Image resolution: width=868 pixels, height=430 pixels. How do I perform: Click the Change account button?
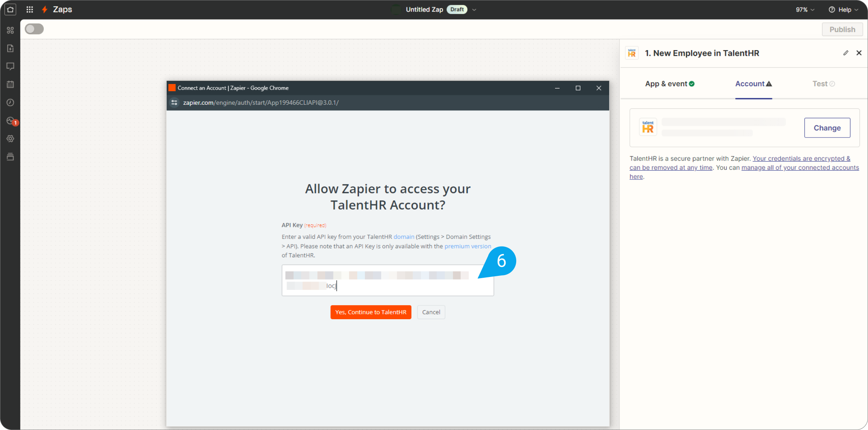pyautogui.click(x=827, y=128)
